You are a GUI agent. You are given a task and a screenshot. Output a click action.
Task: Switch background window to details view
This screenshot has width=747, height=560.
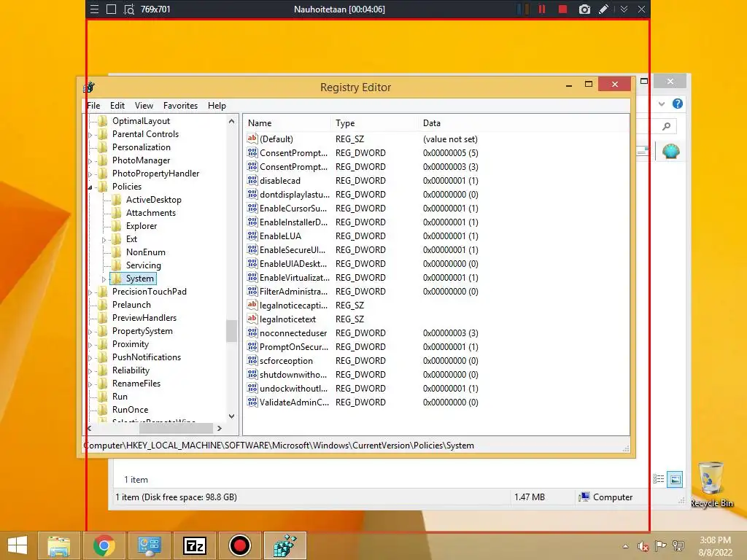tap(659, 479)
